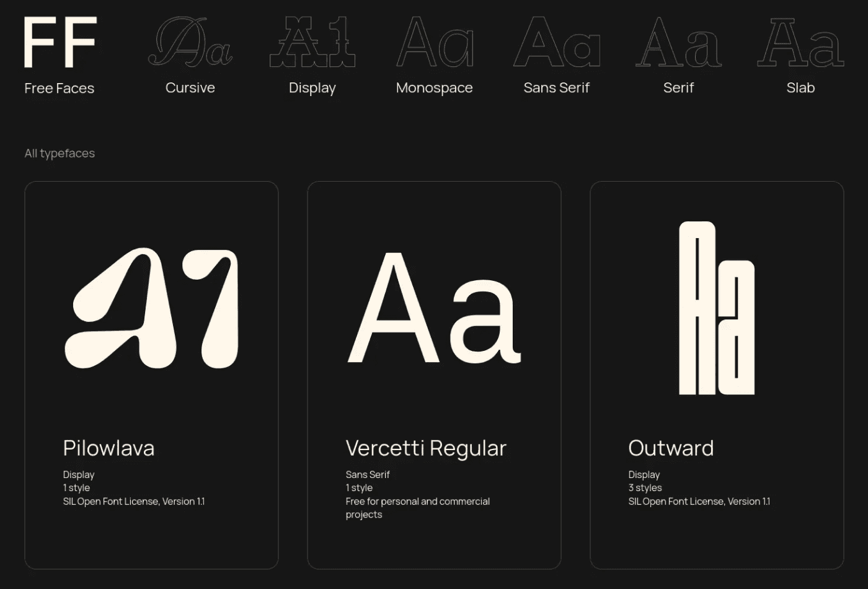The image size is (868, 589).
Task: Select the Serif category glyph icon
Action: [x=679, y=42]
